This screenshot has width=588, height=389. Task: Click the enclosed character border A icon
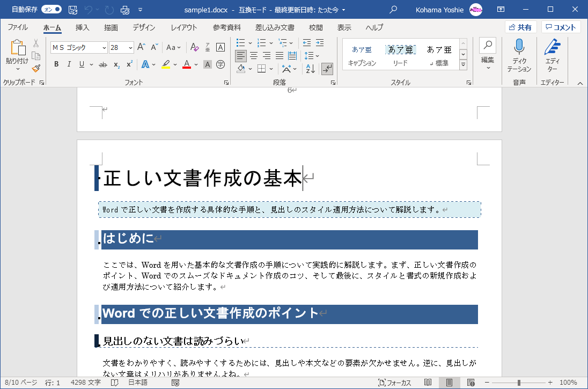220,47
